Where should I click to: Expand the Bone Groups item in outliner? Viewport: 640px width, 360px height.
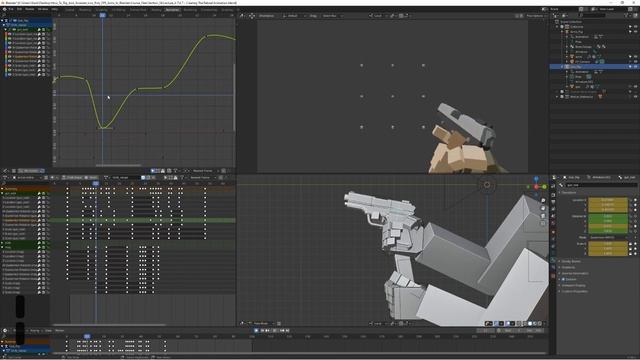point(567,47)
